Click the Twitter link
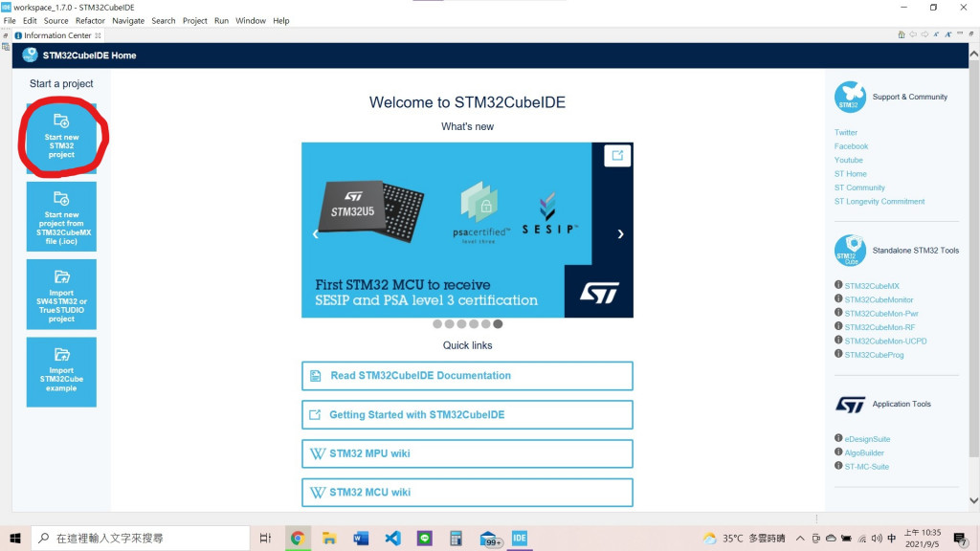The width and height of the screenshot is (980, 551). coord(846,132)
